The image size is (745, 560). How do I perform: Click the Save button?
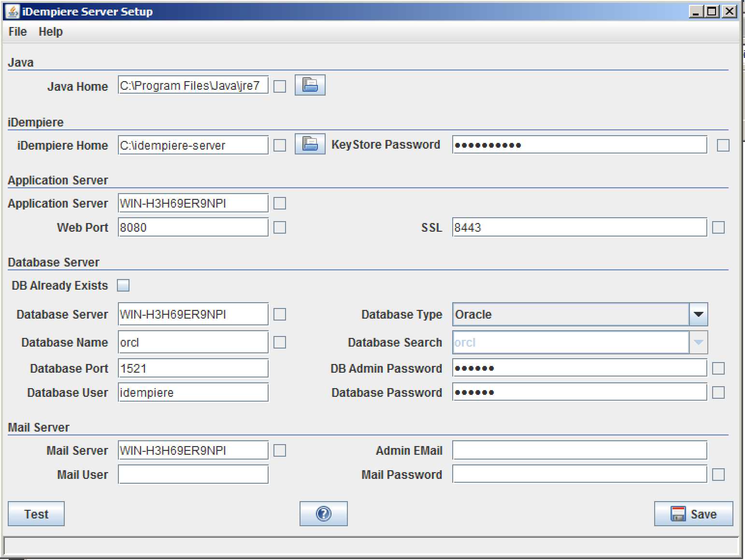[693, 514]
